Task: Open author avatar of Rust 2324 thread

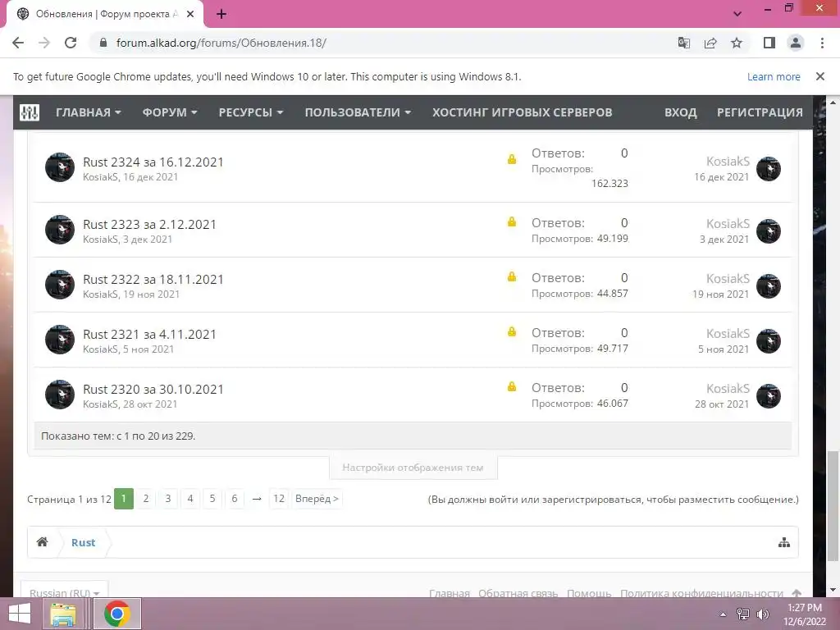Action: (59, 167)
